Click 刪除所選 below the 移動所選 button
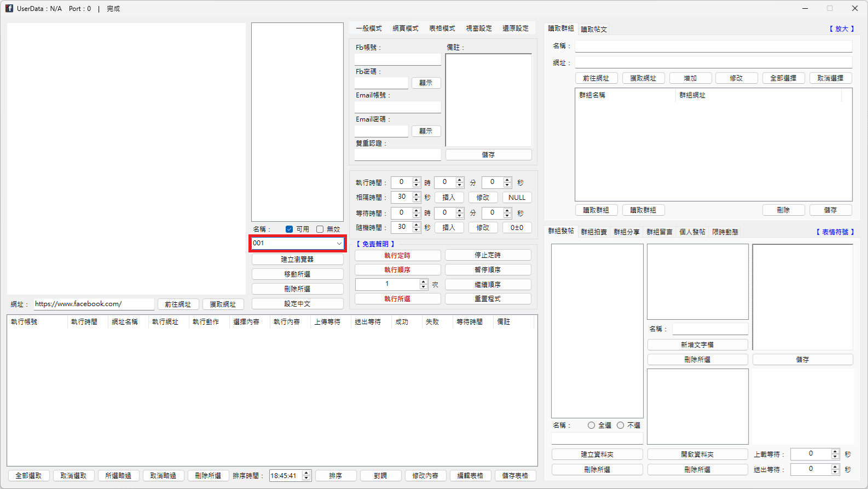Screen dimensions: 868x489 point(297,289)
